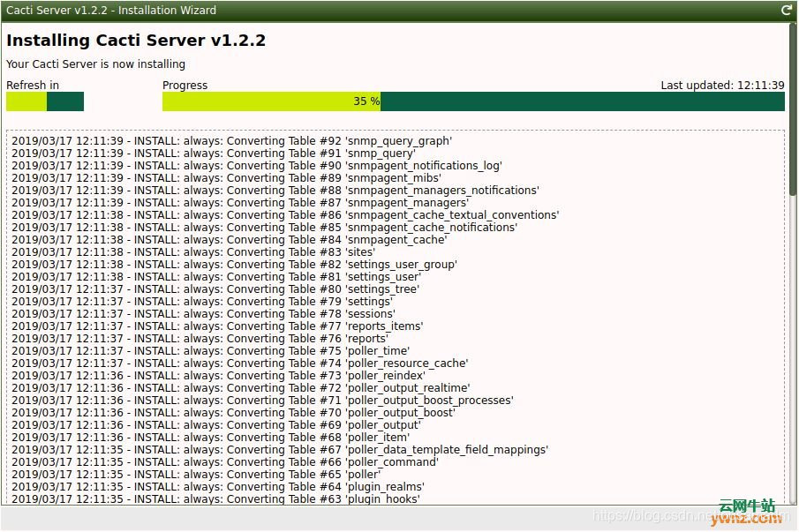The height and width of the screenshot is (532, 799).
Task: Select log line for Table #86 'snmpagent_cache_textual_conventions'
Action: [x=285, y=215]
